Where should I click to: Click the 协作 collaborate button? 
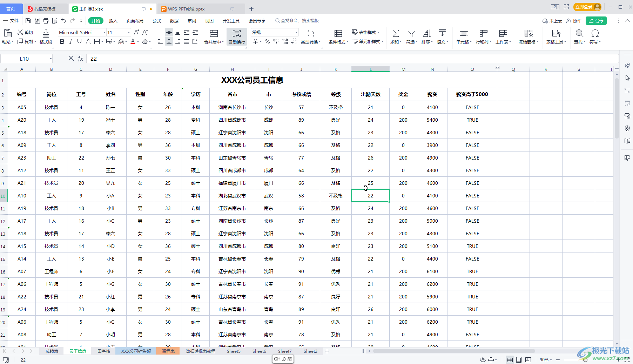click(574, 21)
